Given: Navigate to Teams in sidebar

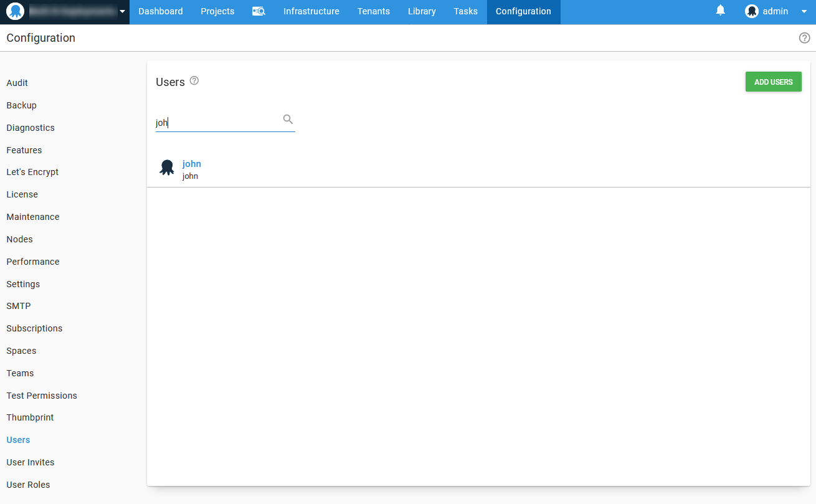Looking at the screenshot, I should pyautogui.click(x=20, y=373).
